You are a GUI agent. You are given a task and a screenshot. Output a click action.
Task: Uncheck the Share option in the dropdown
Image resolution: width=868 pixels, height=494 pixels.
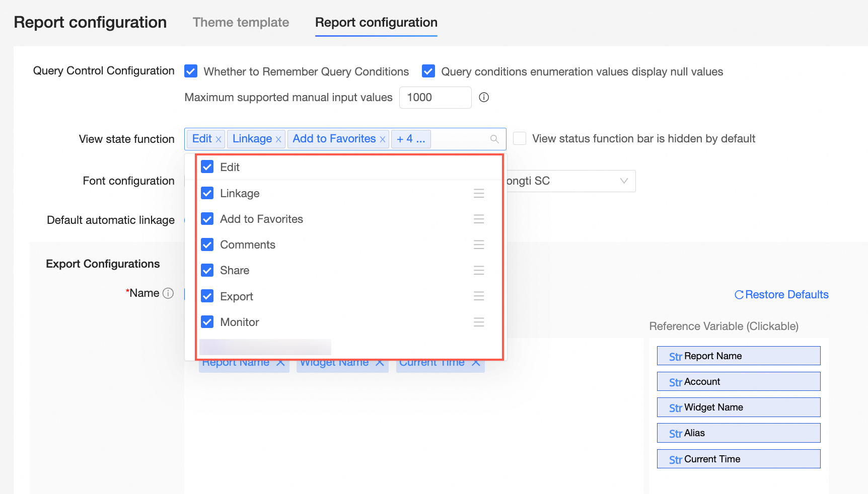pyautogui.click(x=207, y=271)
